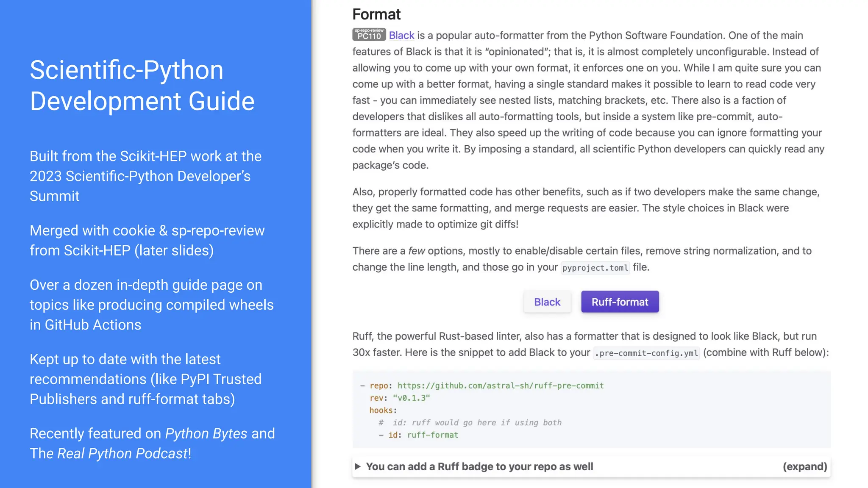The width and height of the screenshot is (868, 488).
Task: Switch to the Black tab
Action: pyautogui.click(x=547, y=302)
